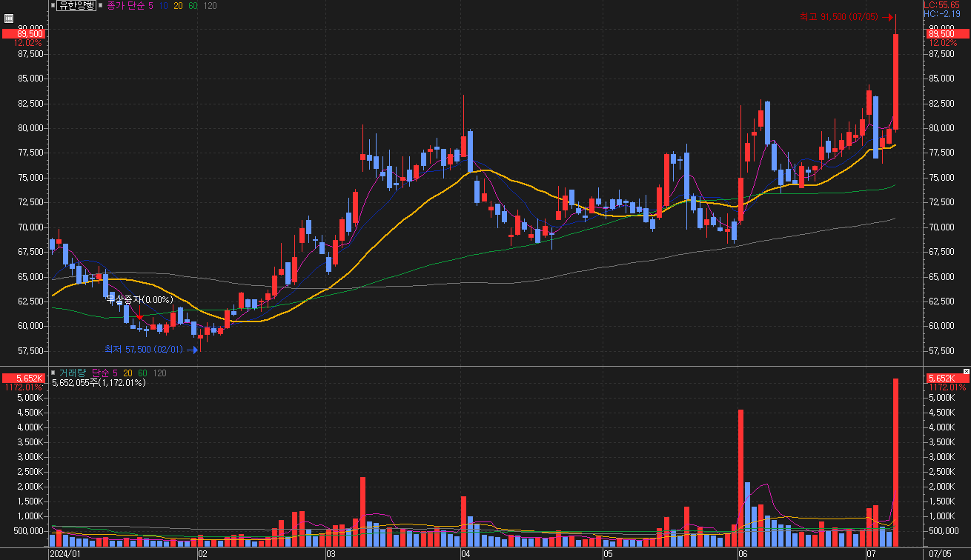The width and height of the screenshot is (971, 560).
Task: Click the right axis 1172.01% volume label
Action: tap(947, 387)
